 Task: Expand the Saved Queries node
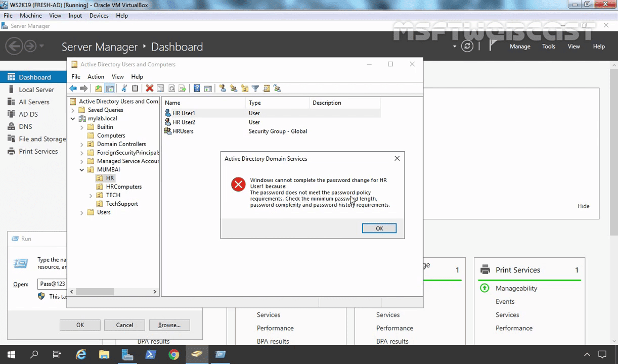tap(73, 110)
